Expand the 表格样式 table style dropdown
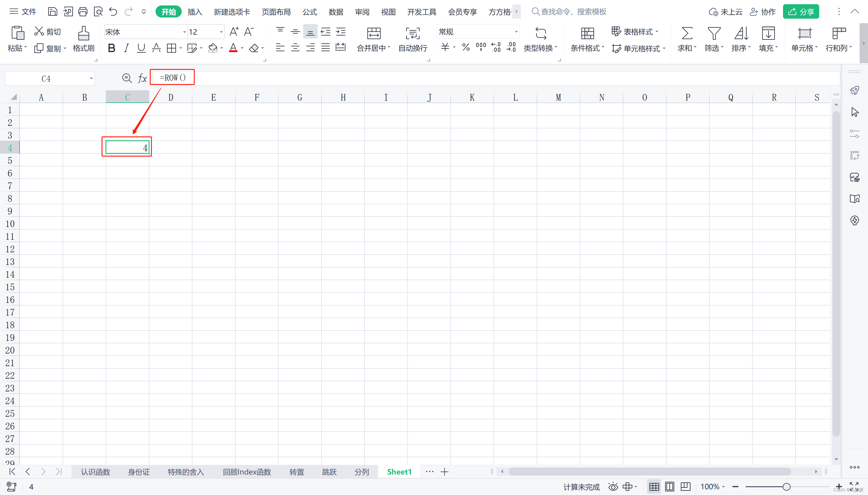The image size is (868, 495). coord(657,32)
